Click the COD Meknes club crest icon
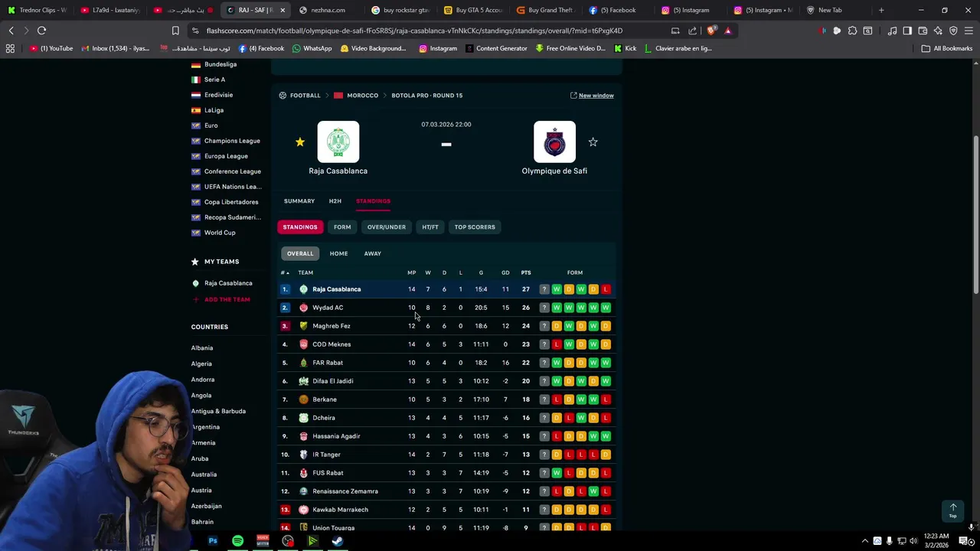Image resolution: width=980 pixels, height=551 pixels. point(304,344)
